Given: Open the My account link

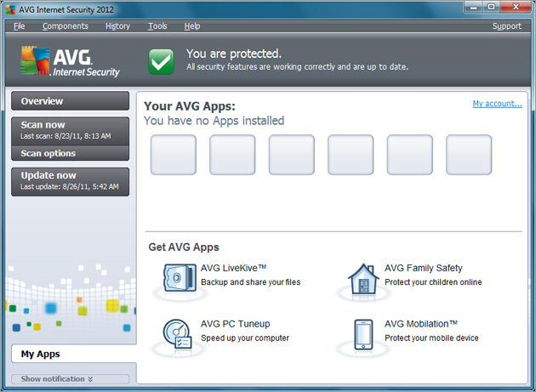Looking at the screenshot, I should click(x=497, y=103).
